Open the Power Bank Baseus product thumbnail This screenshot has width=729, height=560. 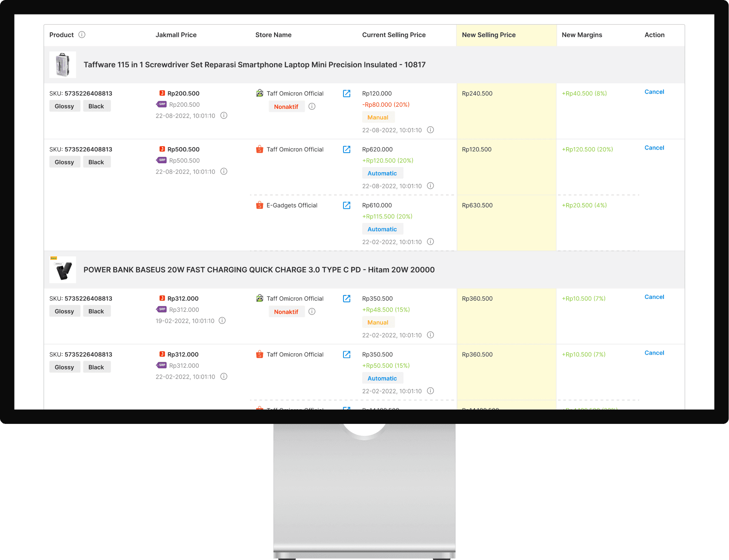63,270
